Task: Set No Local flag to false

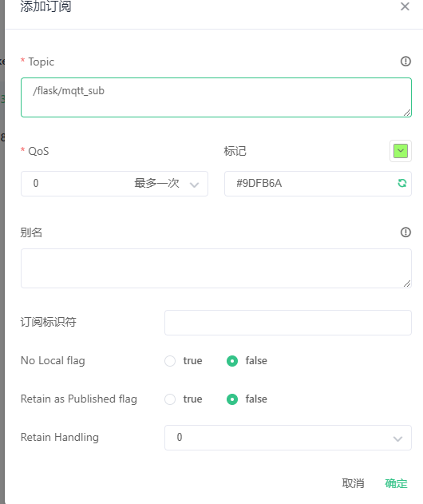Action: [x=232, y=361]
